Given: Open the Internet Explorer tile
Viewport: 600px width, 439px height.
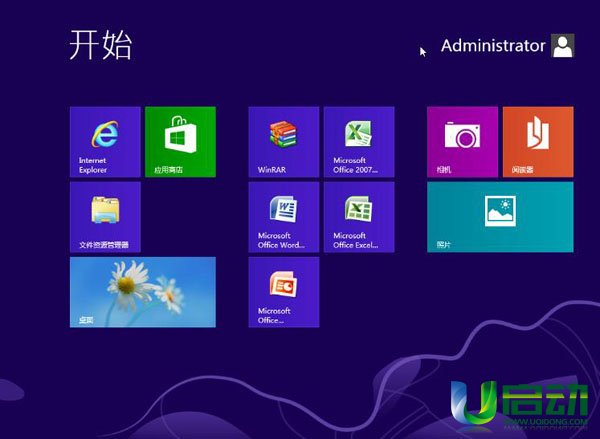Looking at the screenshot, I should pyautogui.click(x=105, y=142).
